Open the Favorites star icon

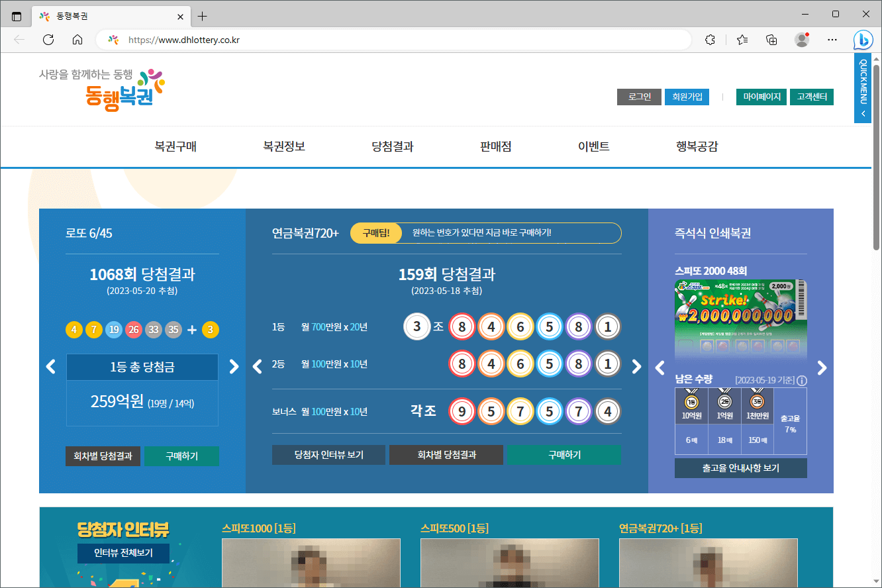[742, 40]
